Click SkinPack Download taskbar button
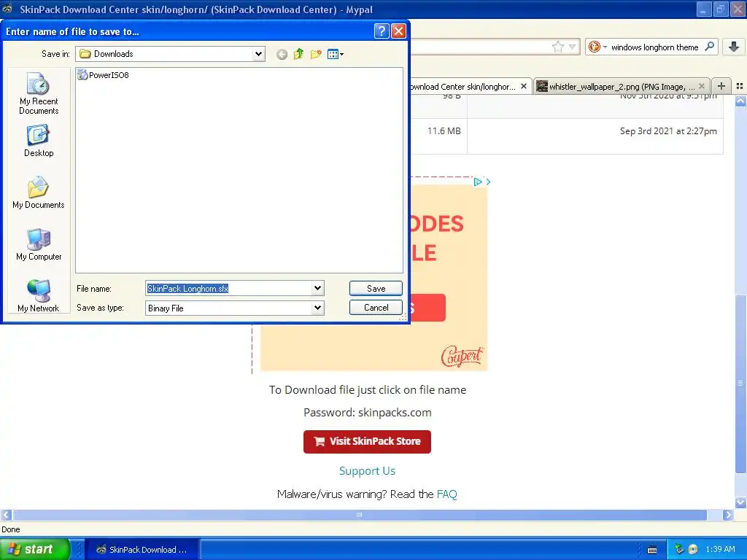747x560 pixels. pos(142,550)
